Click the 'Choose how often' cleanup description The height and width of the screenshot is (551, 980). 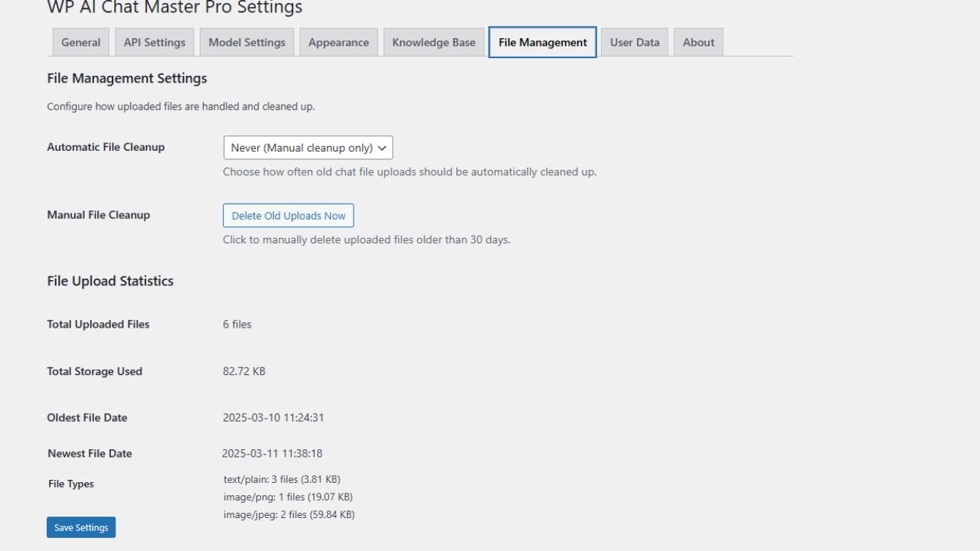pos(410,172)
